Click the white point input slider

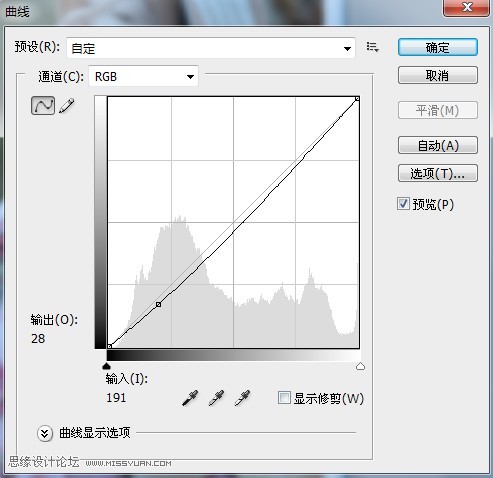pos(360,366)
